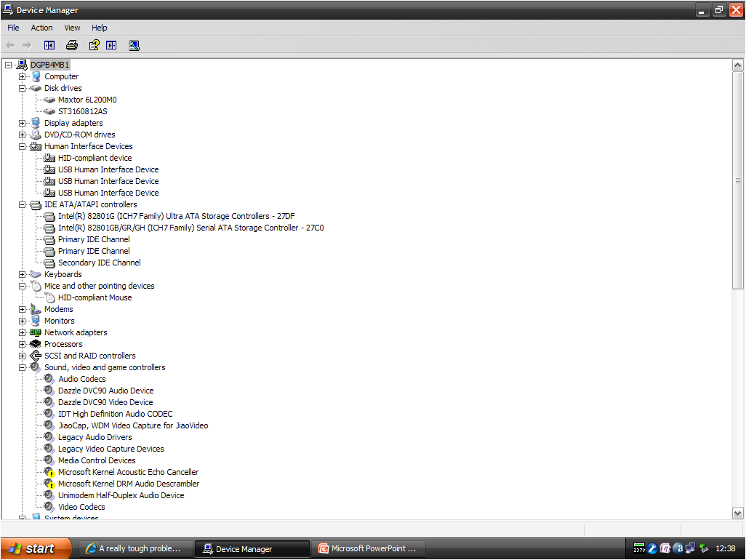Click the ST3160812AS disk icon
Image resolution: width=746 pixels, height=560 pixels.
pos(49,111)
